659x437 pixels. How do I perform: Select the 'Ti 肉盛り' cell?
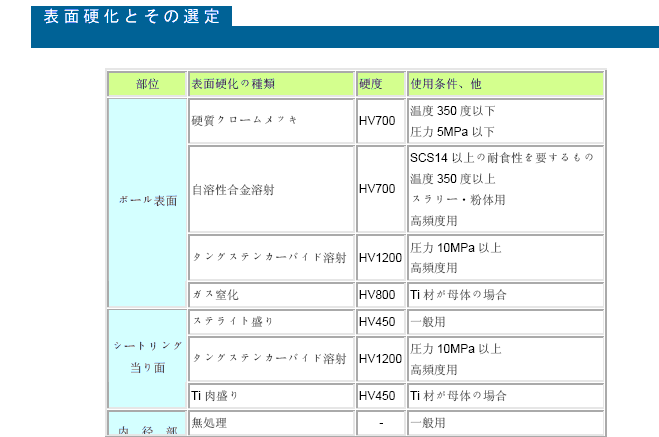[x=272, y=396]
